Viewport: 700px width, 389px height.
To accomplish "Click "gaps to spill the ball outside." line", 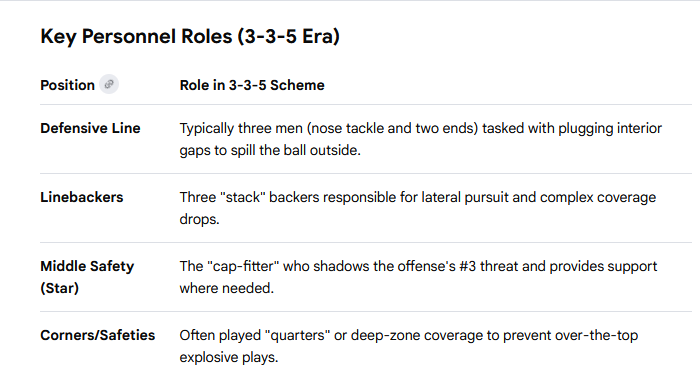I will (x=270, y=151).
